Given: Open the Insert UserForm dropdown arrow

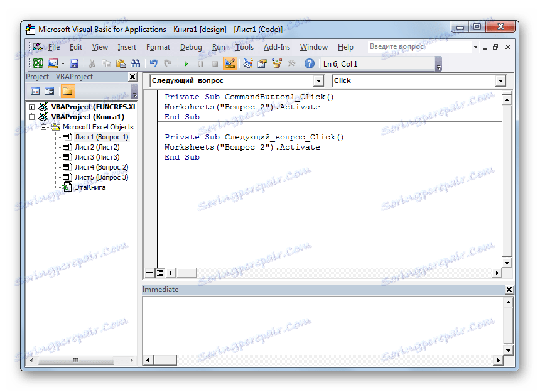Looking at the screenshot, I should 63,63.
